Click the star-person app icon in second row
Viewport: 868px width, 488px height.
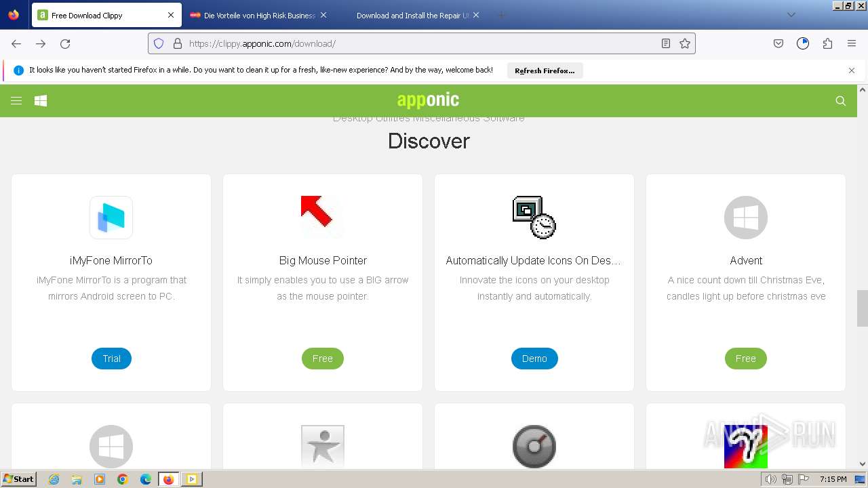click(323, 446)
